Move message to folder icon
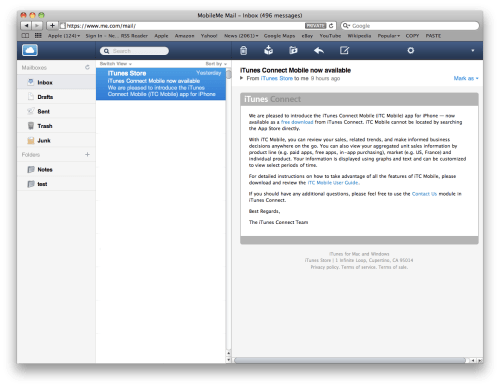This screenshot has width=500, height=384. tap(293, 50)
